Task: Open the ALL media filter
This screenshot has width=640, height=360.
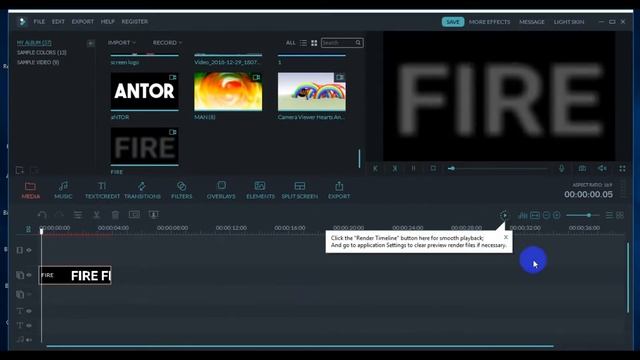Action: tap(291, 43)
